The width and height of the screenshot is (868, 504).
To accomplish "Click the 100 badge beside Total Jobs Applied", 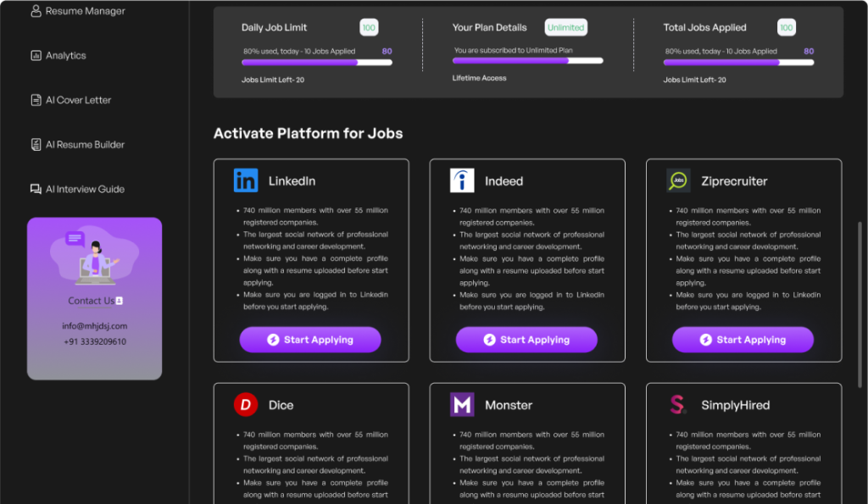I will pos(786,27).
